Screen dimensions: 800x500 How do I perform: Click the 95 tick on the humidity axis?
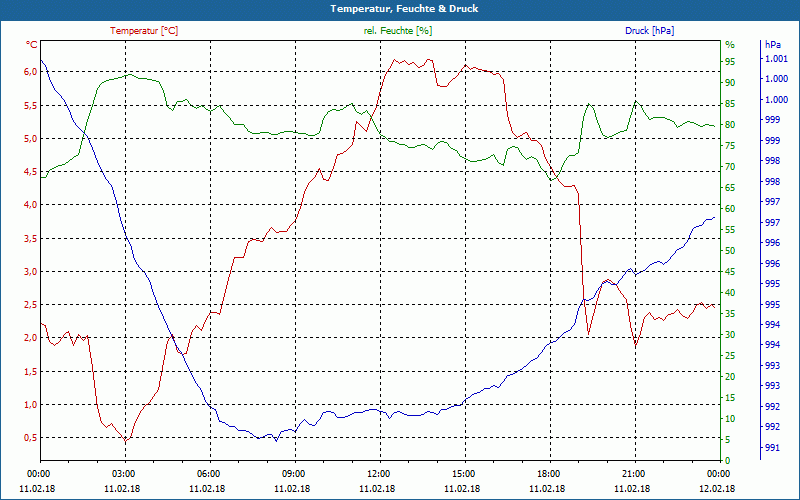[730, 62]
